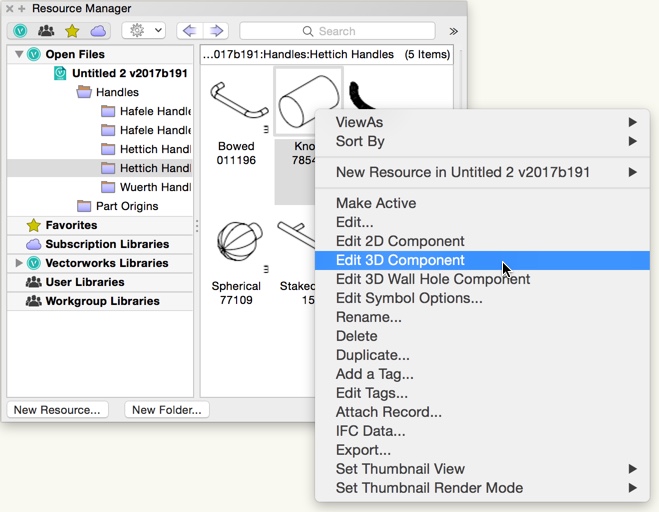Choose Attach Record...
Viewport: 659px width, 512px height.
(x=482, y=412)
